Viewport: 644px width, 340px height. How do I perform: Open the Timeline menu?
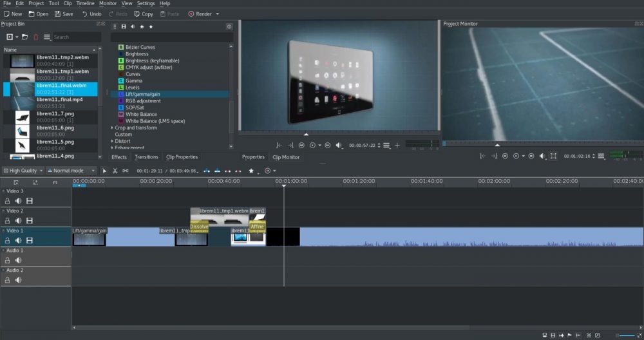[86, 3]
